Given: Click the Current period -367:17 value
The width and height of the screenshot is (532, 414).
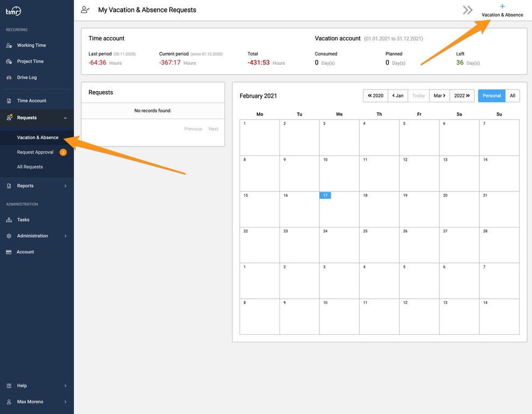Looking at the screenshot, I should tap(170, 63).
